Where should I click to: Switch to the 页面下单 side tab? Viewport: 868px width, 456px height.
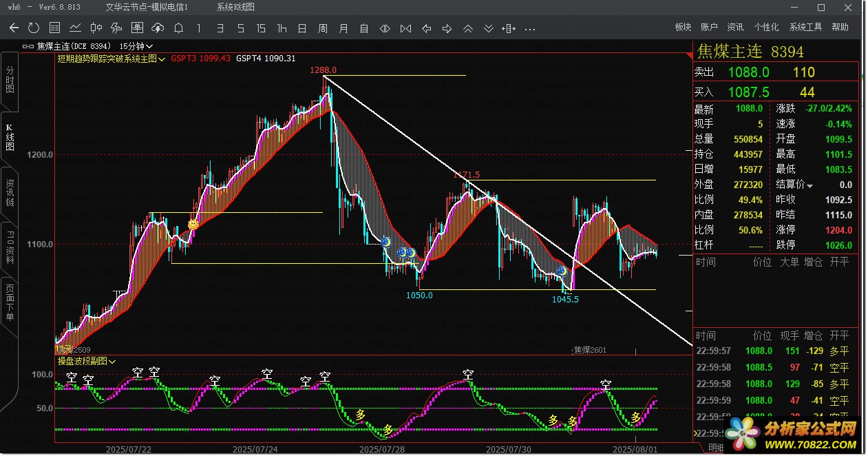(x=10, y=303)
